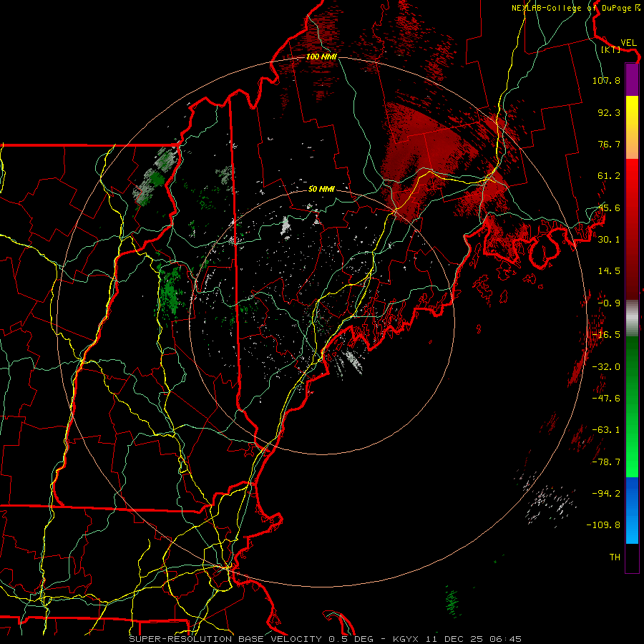644x644 pixels.
Task: Select the 45.6 legend value
Action: pos(609,208)
